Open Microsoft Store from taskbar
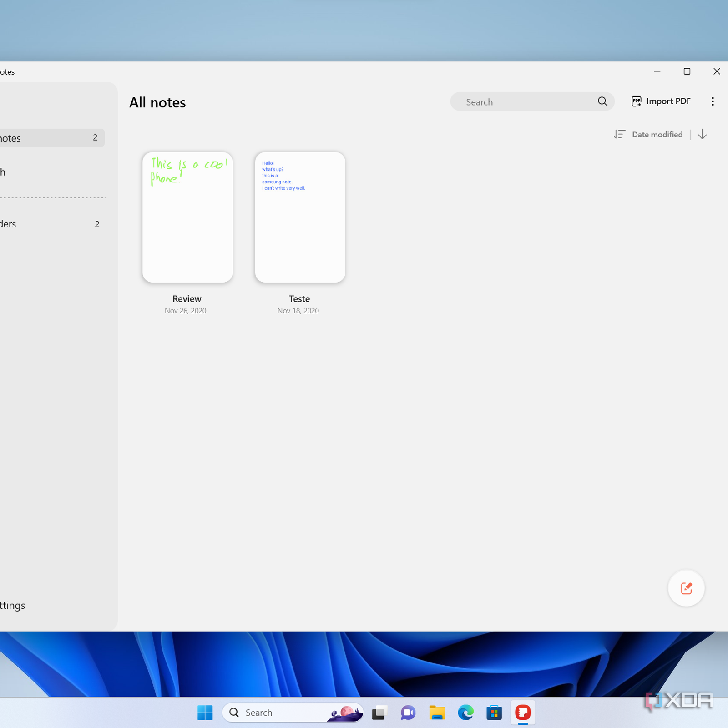This screenshot has height=728, width=728. 494,713
